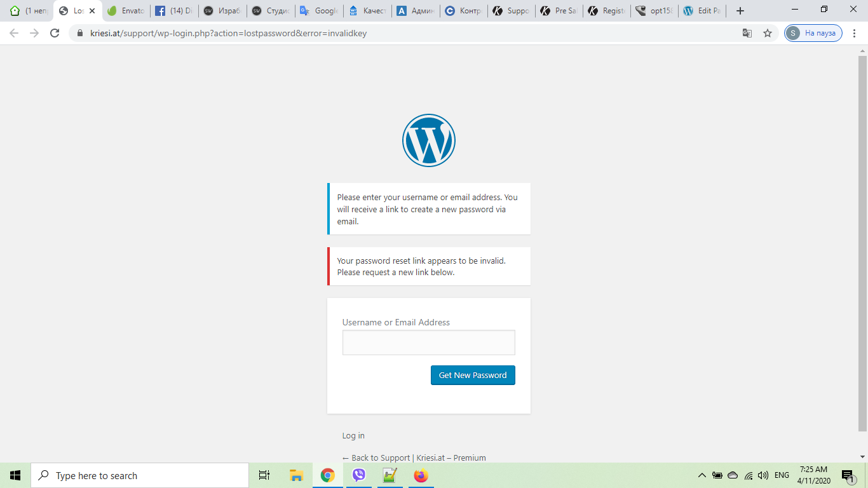Focus the Username or Email Address field
The image size is (868, 488).
coord(429,342)
